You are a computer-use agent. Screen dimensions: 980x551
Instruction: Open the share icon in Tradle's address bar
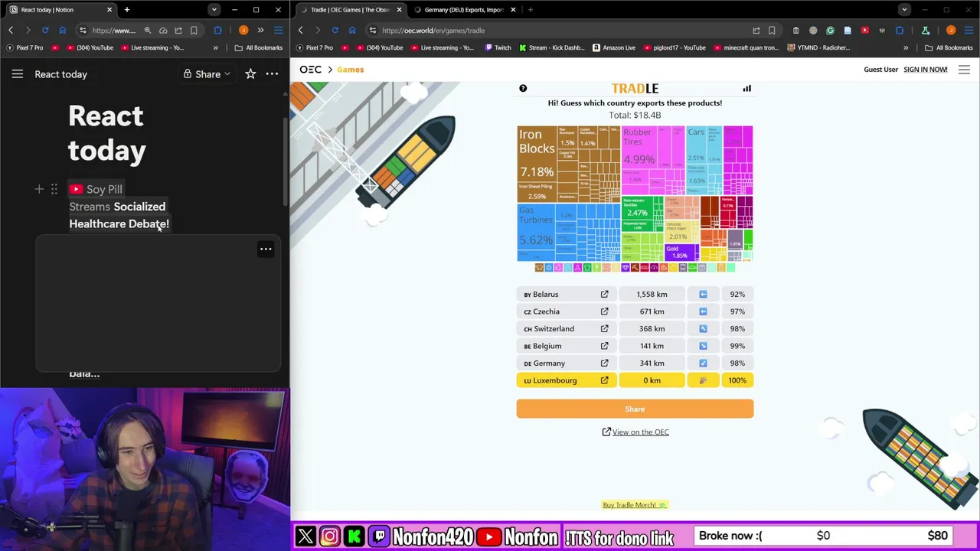(756, 31)
